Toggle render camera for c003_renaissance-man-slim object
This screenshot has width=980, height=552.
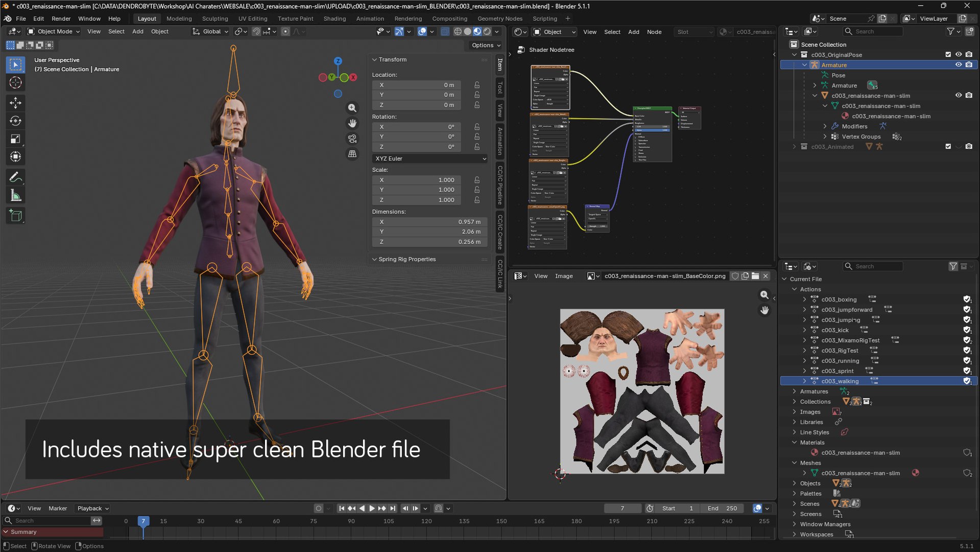969,96
